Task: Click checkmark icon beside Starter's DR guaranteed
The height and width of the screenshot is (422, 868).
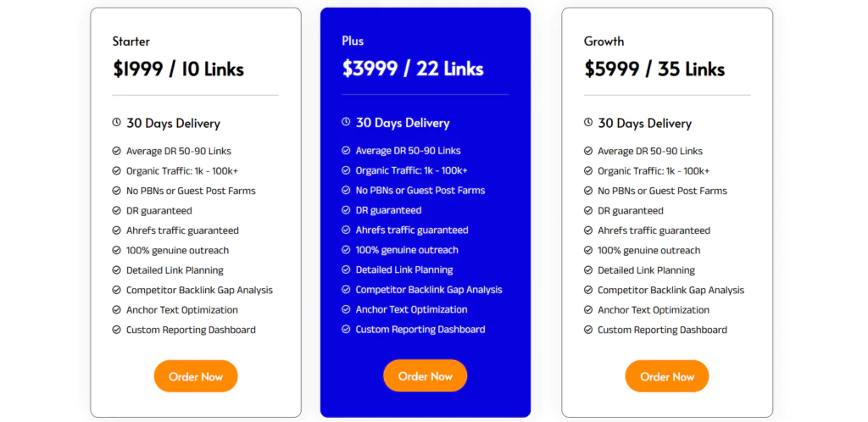Action: (116, 210)
